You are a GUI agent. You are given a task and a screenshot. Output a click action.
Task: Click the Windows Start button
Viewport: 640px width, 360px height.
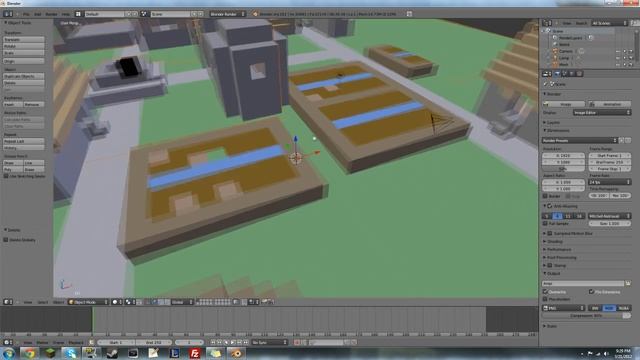click(9, 353)
